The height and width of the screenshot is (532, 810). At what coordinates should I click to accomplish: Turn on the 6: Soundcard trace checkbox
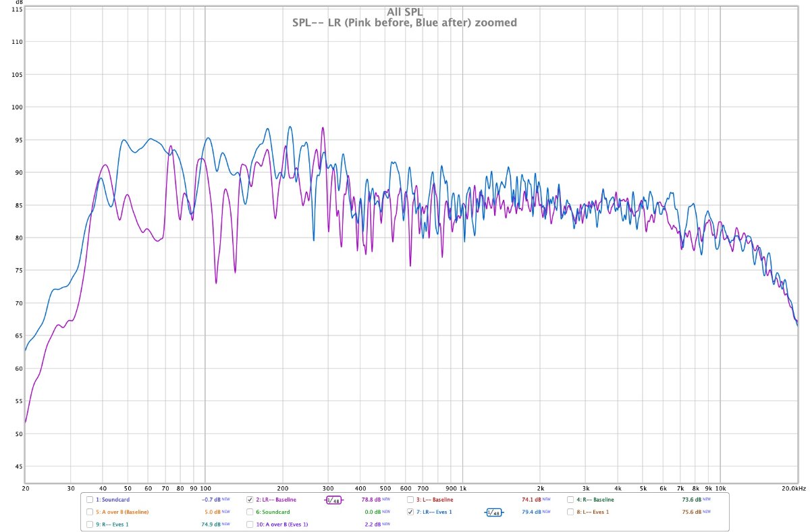click(x=250, y=512)
